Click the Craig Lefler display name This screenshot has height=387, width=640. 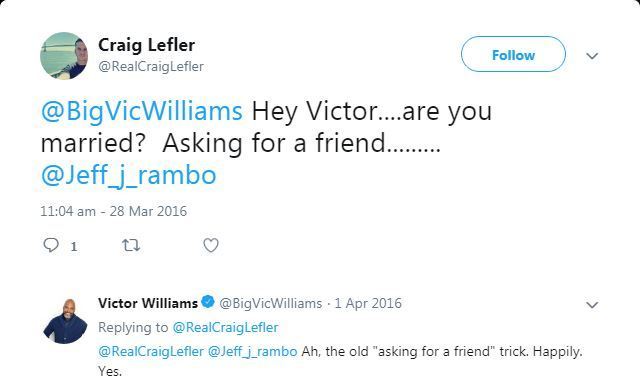tap(146, 45)
